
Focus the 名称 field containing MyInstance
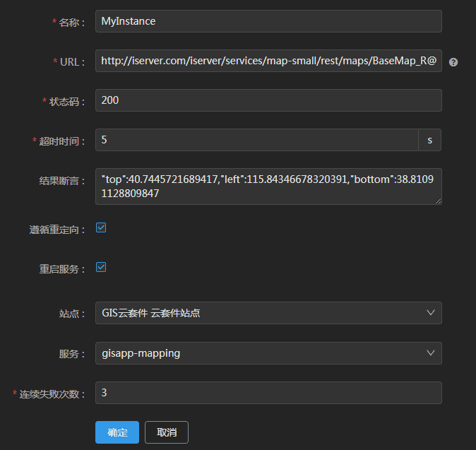pos(268,21)
